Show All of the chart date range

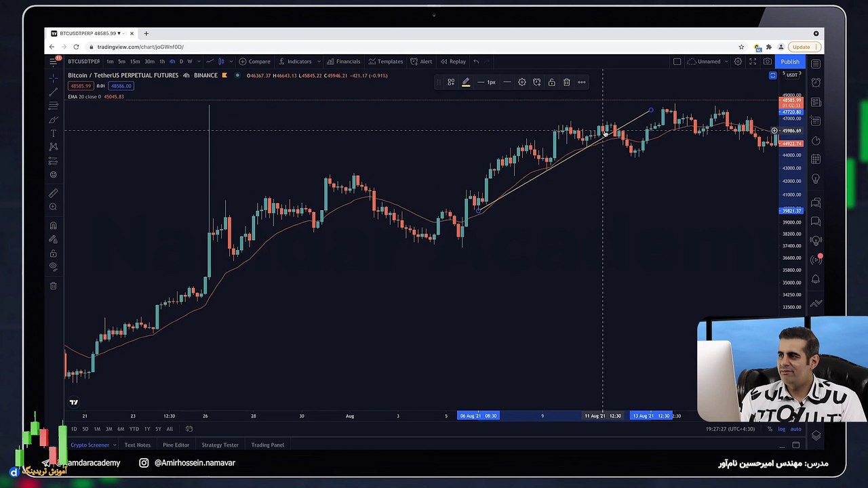170,429
